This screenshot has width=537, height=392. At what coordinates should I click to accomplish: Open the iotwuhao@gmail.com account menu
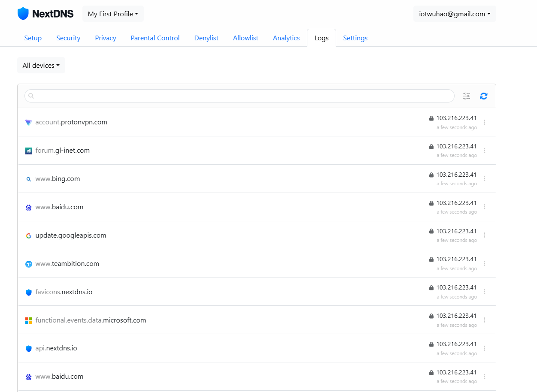455,14
